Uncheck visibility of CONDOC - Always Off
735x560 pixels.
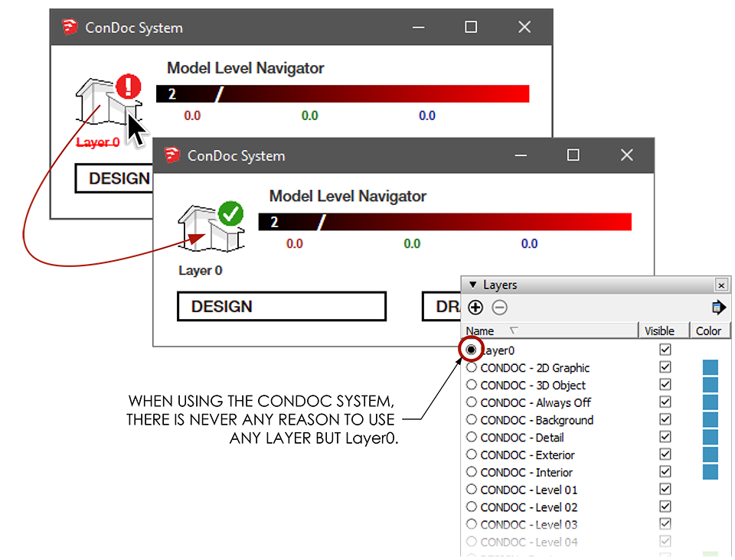tap(665, 402)
